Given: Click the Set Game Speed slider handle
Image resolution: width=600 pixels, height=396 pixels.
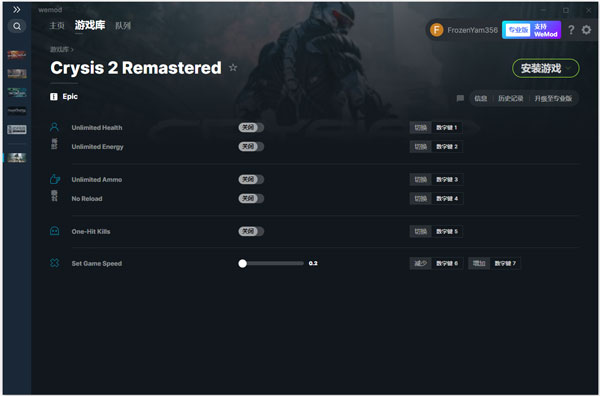Looking at the screenshot, I should pos(242,263).
